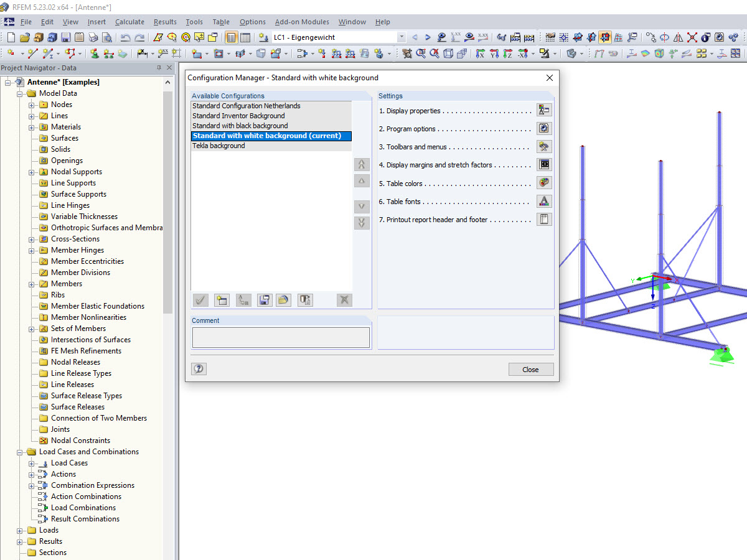Click into the Comment input field
Screen dimensions: 747x560
tap(281, 337)
